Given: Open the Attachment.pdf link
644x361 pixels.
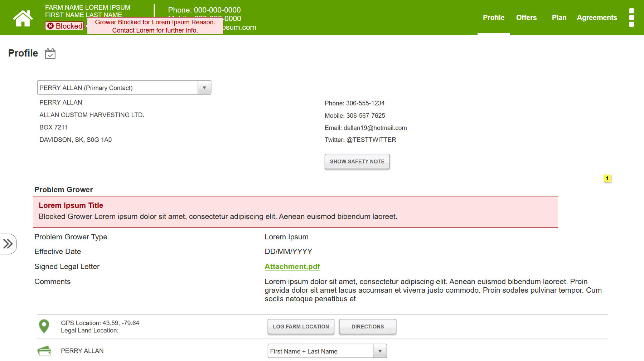Looking at the screenshot, I should coord(292,267).
